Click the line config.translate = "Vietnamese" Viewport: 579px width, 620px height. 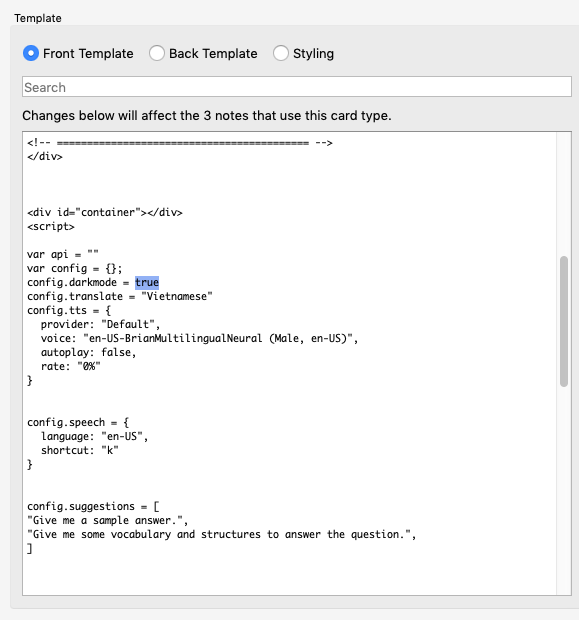click(x=120, y=297)
